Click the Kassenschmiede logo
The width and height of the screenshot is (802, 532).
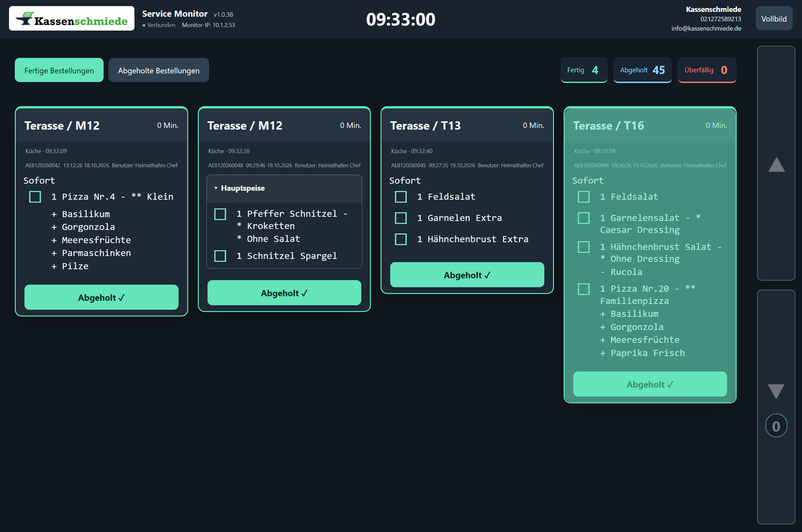tap(72, 19)
